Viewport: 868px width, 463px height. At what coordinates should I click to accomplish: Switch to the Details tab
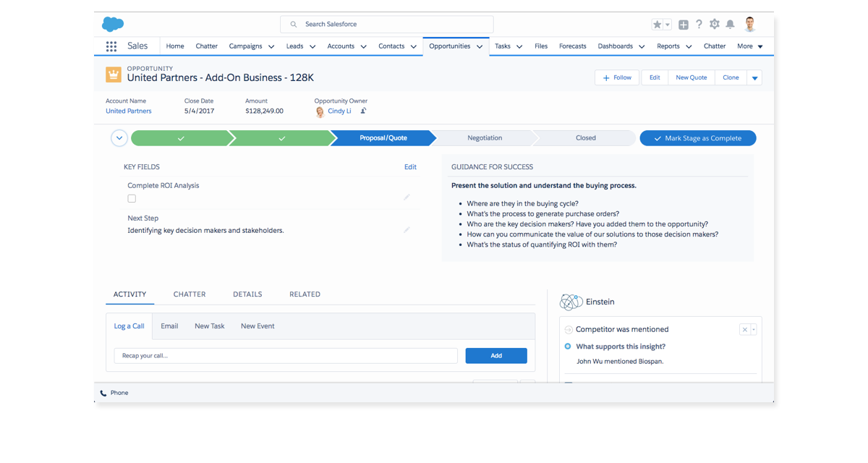coord(247,294)
